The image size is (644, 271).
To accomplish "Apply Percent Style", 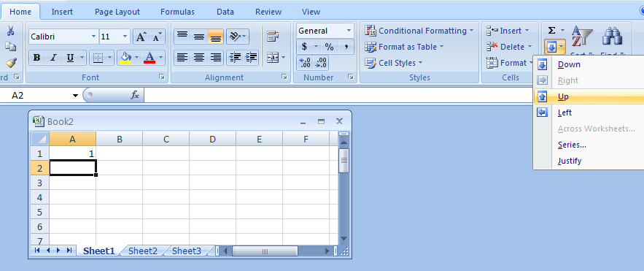I will (330, 47).
